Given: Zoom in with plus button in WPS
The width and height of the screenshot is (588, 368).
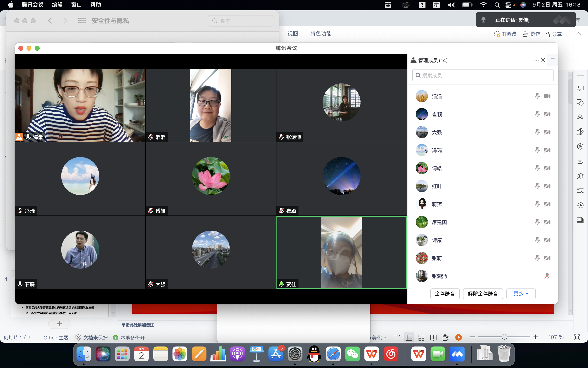Looking at the screenshot, I should click(x=536, y=337).
